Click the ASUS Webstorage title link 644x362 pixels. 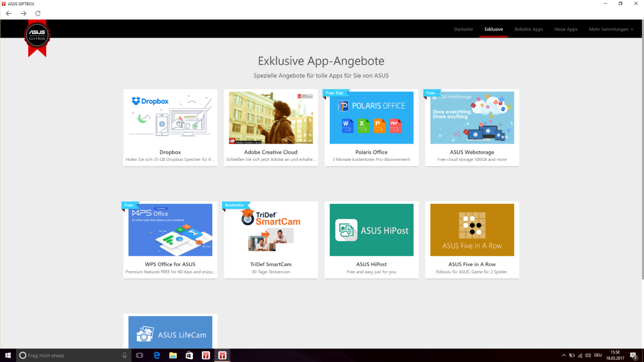(472, 152)
